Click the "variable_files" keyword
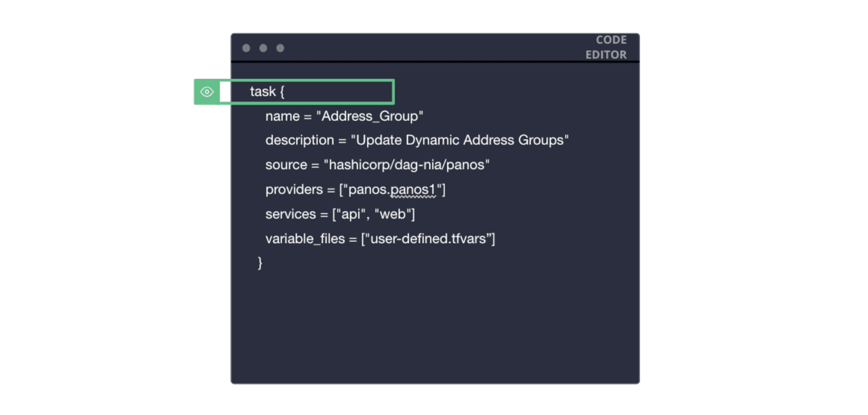The width and height of the screenshot is (868, 415). click(x=305, y=239)
